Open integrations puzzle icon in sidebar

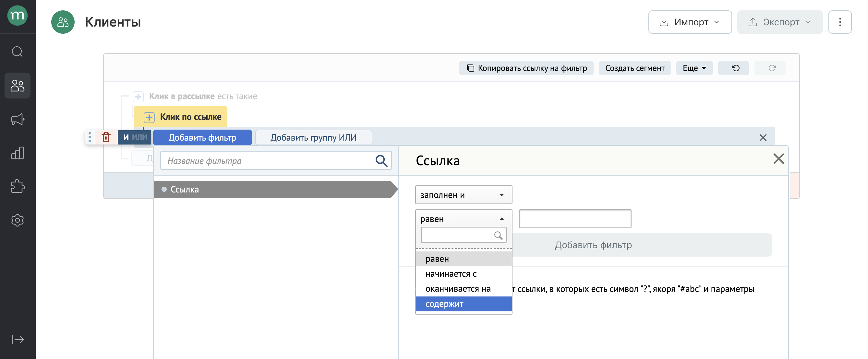coord(18,186)
